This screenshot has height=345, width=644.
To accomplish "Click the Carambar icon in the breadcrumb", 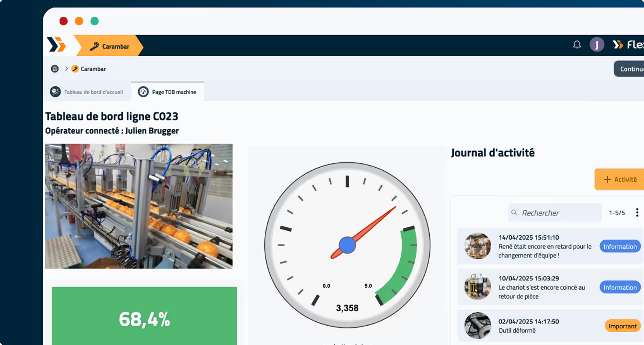I will pos(75,69).
